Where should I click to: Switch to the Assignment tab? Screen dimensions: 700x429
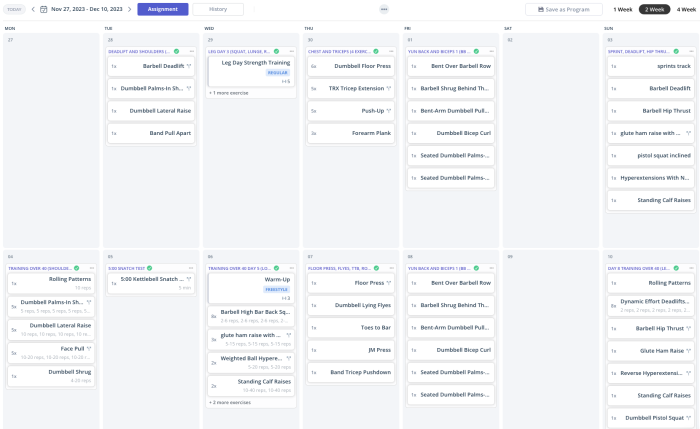163,9
